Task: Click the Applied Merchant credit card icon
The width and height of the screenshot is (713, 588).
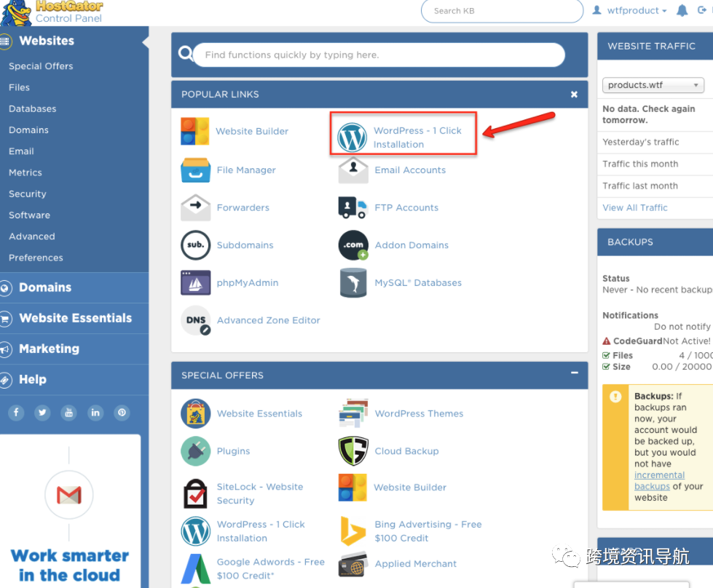Action: coord(353,564)
